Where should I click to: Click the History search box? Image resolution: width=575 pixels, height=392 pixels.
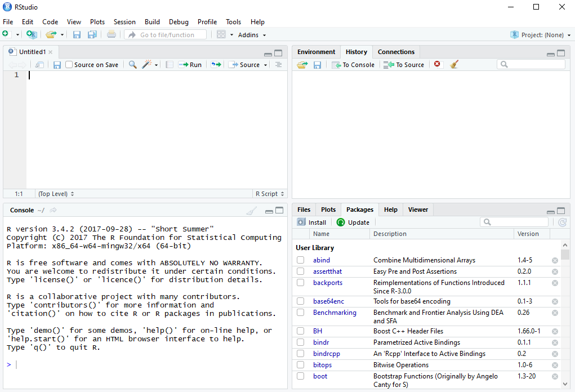point(531,65)
